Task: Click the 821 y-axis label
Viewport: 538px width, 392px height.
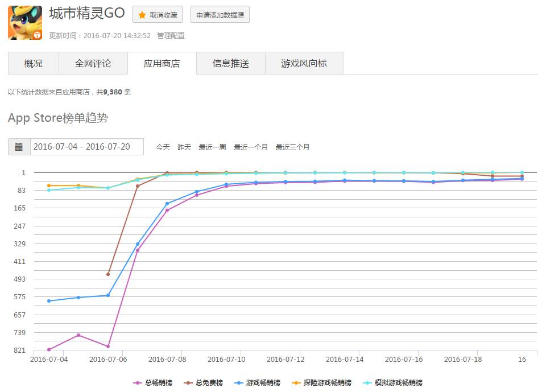Action: (x=19, y=350)
